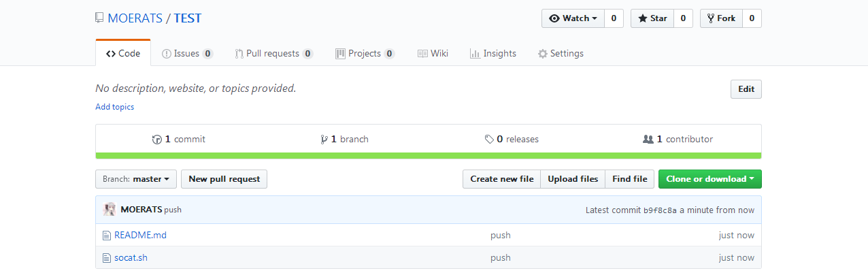The height and width of the screenshot is (273, 868).
Task: Star the repository with the Star button
Action: [652, 18]
